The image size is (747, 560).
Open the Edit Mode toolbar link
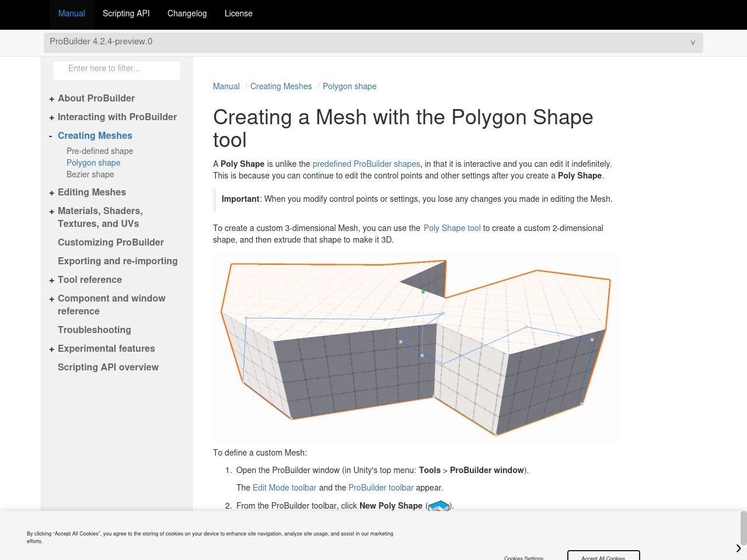pos(285,488)
